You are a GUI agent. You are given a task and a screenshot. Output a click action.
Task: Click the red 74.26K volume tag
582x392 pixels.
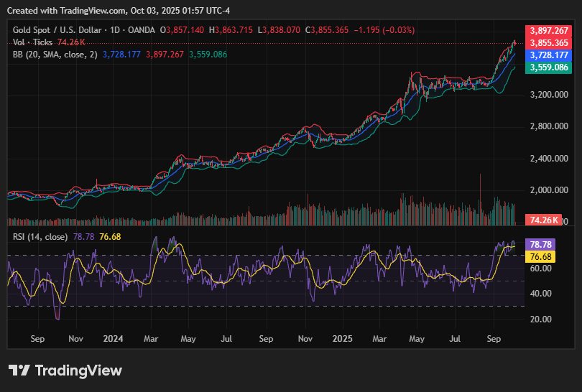coord(544,220)
